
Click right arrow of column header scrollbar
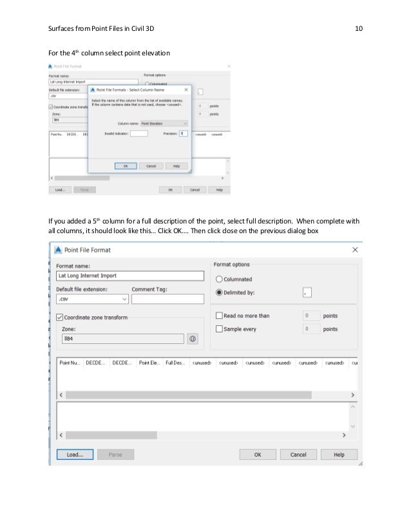point(352,395)
